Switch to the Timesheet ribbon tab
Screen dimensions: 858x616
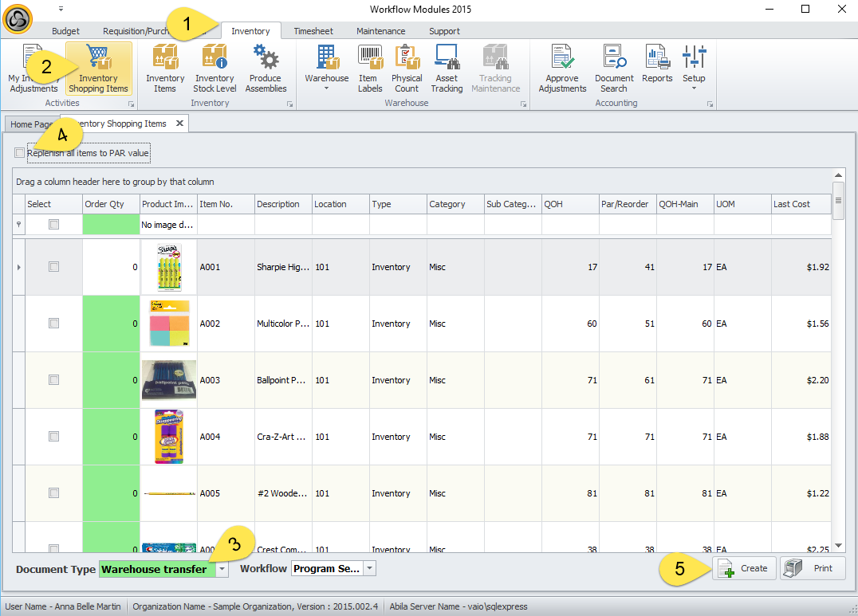[x=313, y=31]
